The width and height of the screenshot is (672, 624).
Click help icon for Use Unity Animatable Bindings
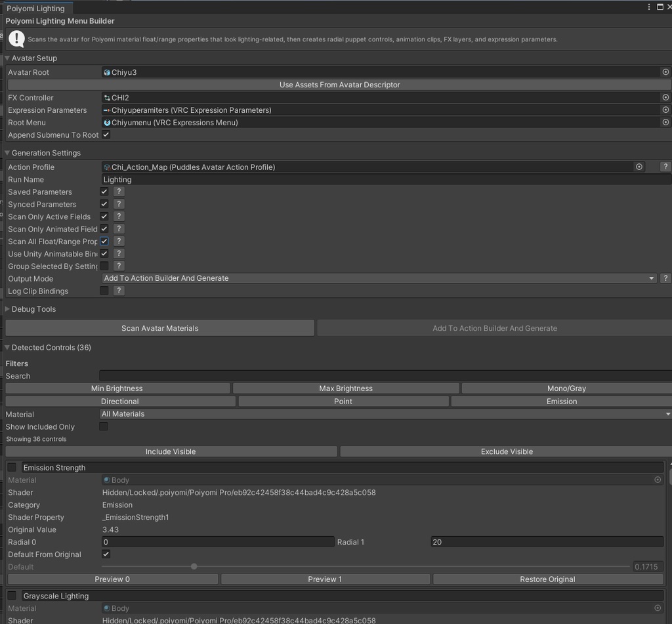pyautogui.click(x=119, y=254)
